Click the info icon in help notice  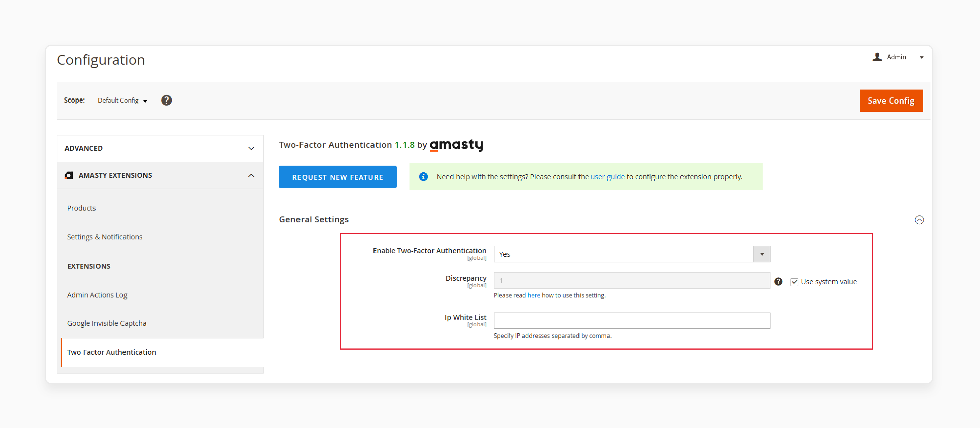pyautogui.click(x=423, y=176)
